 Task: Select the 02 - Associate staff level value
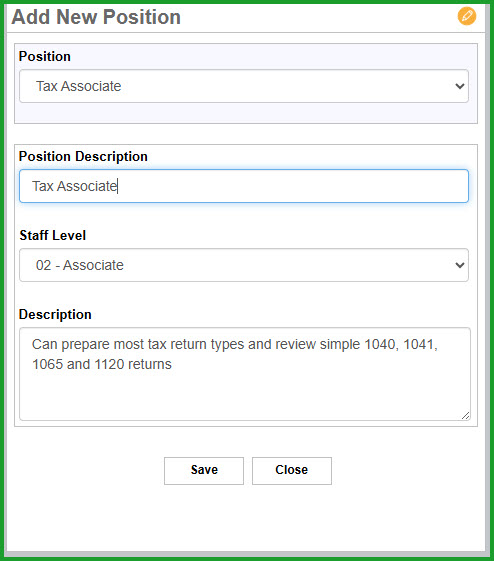pyautogui.click(x=80, y=265)
